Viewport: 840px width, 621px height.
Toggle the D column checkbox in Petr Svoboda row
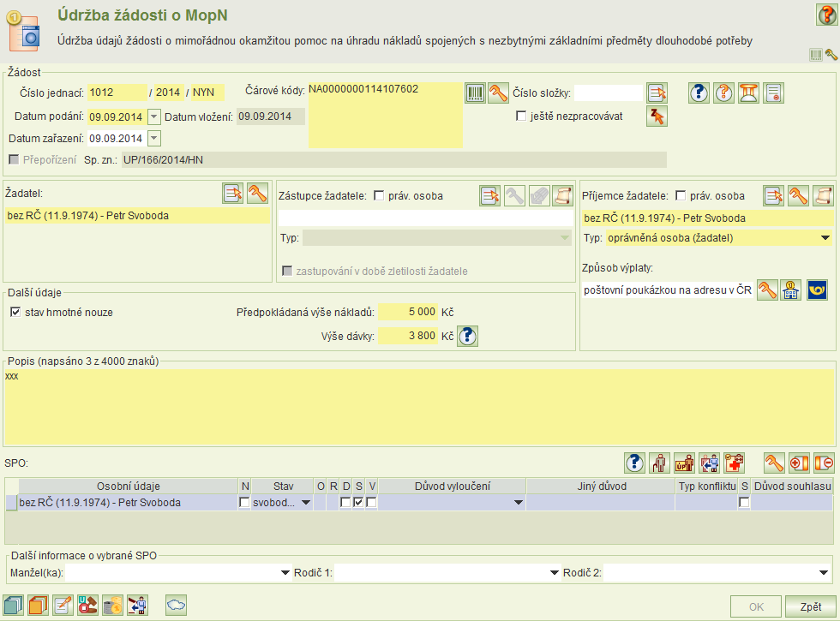(x=345, y=502)
